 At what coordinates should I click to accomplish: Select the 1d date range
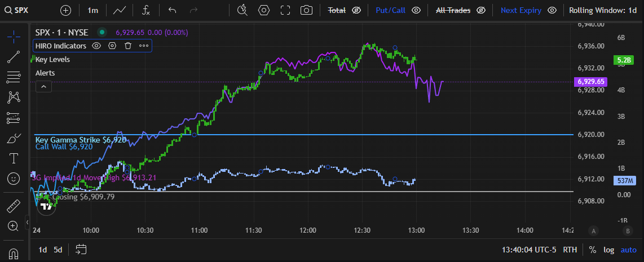pos(42,250)
